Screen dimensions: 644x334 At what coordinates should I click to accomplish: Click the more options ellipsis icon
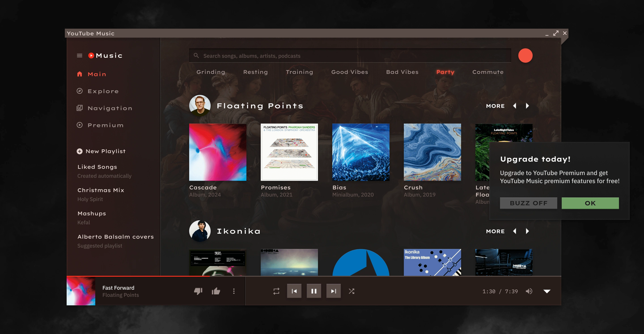[233, 291]
